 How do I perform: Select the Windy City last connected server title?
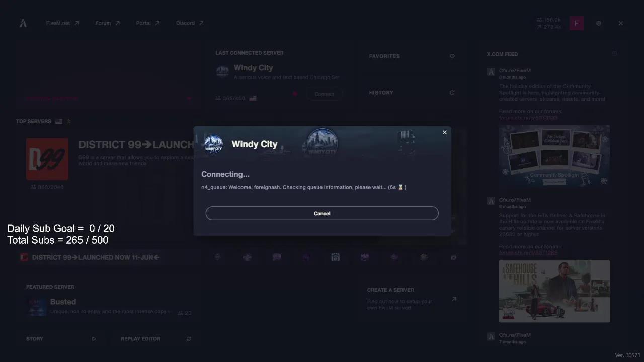(253, 68)
